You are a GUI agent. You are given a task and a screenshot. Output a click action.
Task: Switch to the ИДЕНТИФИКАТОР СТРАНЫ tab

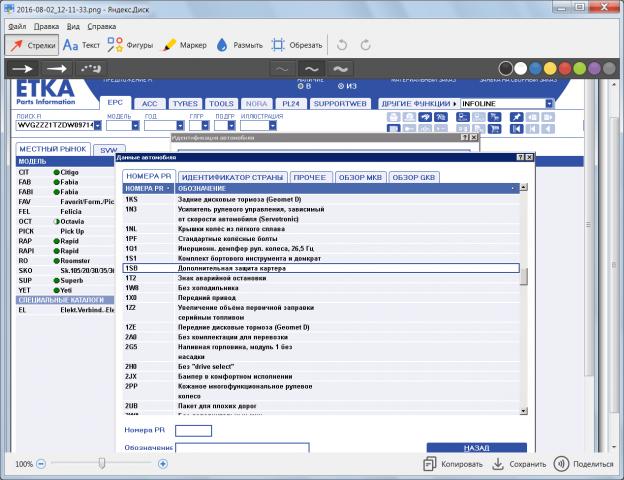click(x=232, y=178)
